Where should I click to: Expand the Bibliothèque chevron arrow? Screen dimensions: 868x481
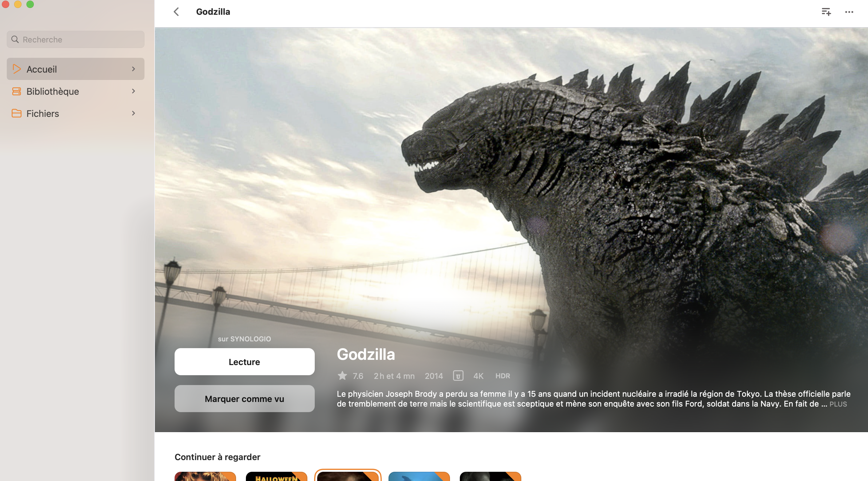[133, 91]
